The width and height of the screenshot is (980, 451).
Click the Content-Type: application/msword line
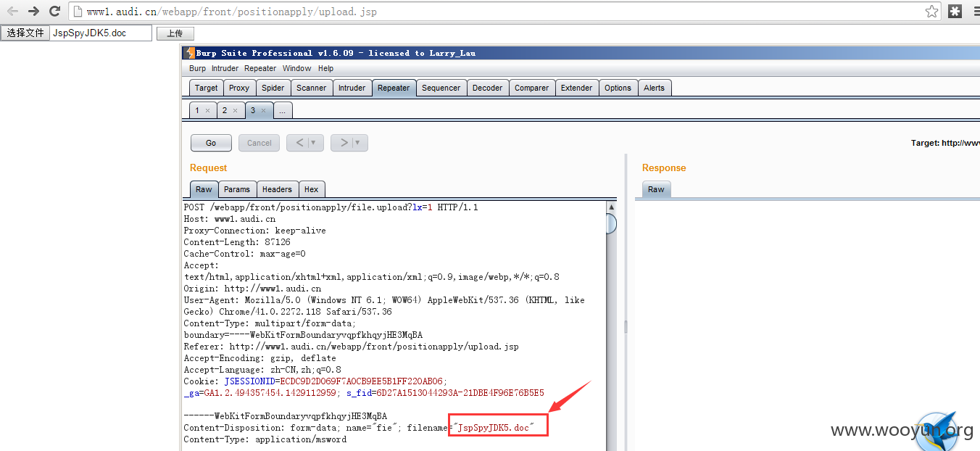point(265,439)
